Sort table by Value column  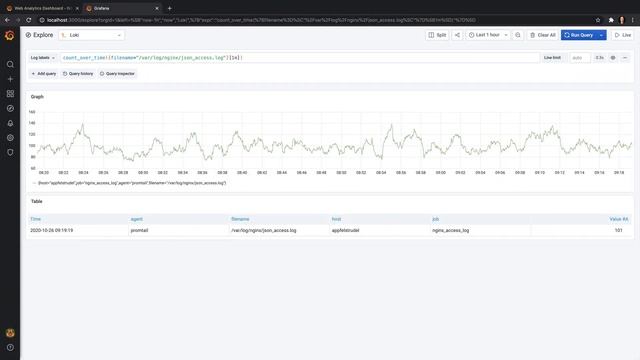coord(618,219)
